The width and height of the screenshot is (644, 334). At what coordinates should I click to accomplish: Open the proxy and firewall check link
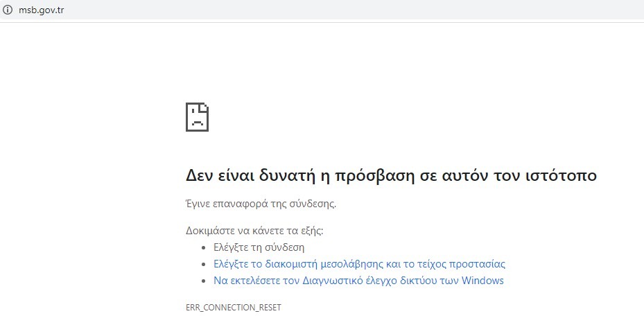click(x=359, y=264)
